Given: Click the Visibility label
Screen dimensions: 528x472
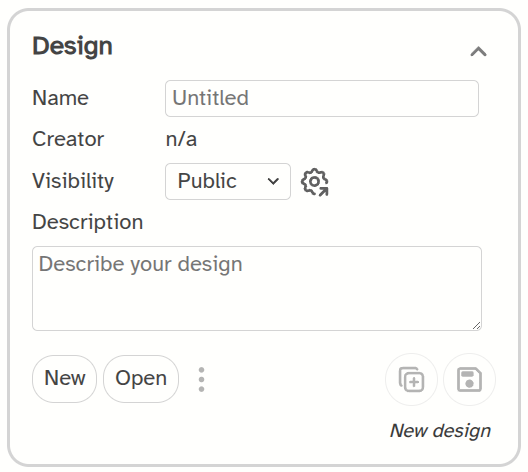Looking at the screenshot, I should (73, 181).
